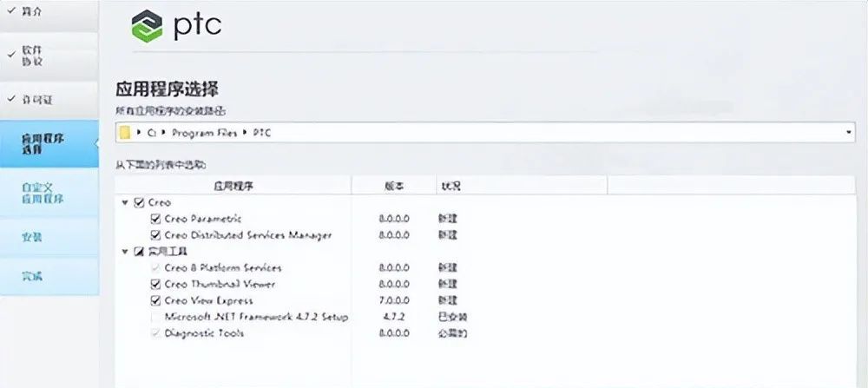Collapse the Creo tree group
This screenshot has height=388, width=868.
(x=125, y=202)
